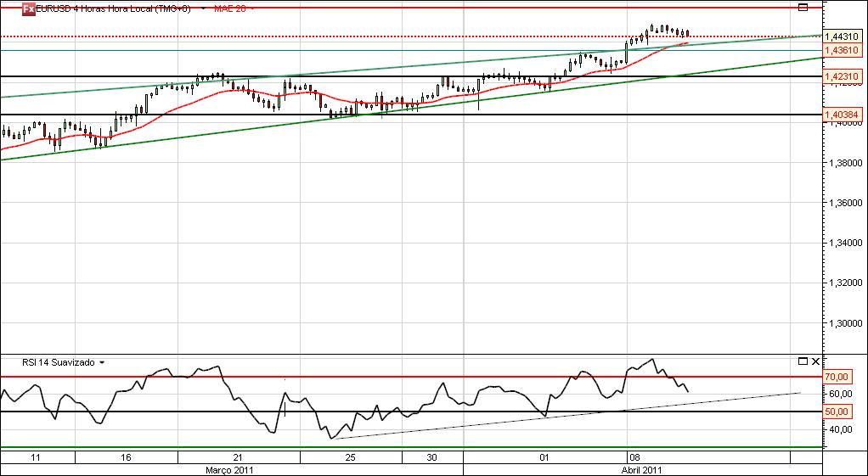This screenshot has height=476, width=868.
Task: Click date 11 on time axis
Action: 36,457
